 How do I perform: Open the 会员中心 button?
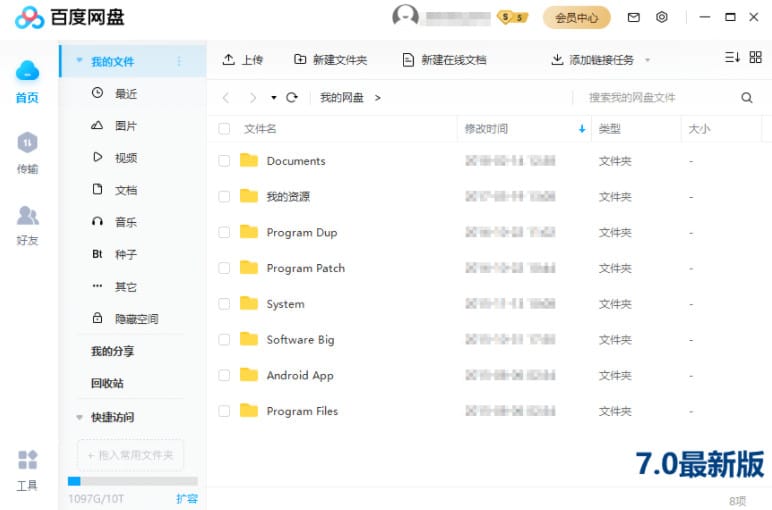(x=577, y=18)
